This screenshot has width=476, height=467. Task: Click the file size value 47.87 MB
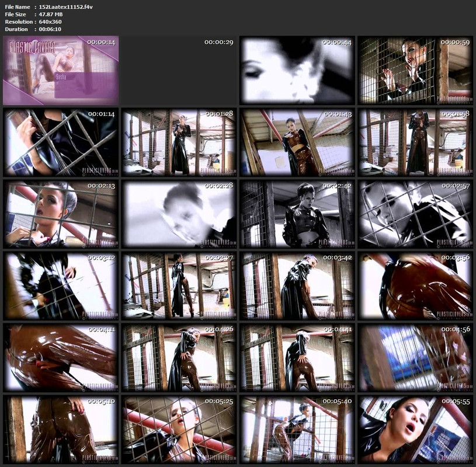pos(51,14)
